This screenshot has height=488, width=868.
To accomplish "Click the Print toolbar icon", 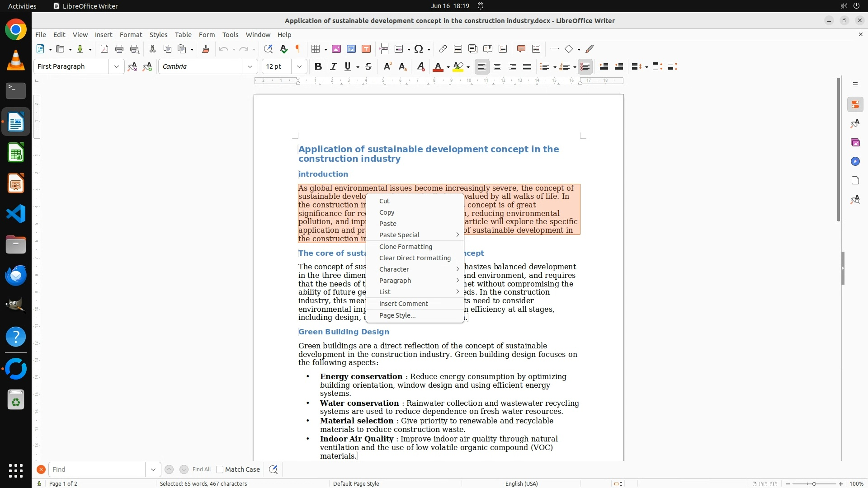I will 119,49.
